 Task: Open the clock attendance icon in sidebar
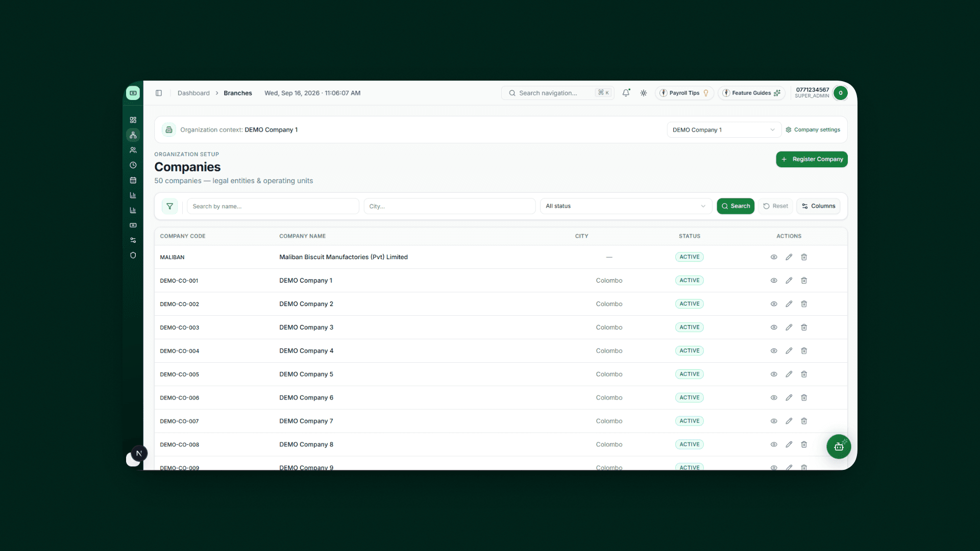pos(133,165)
